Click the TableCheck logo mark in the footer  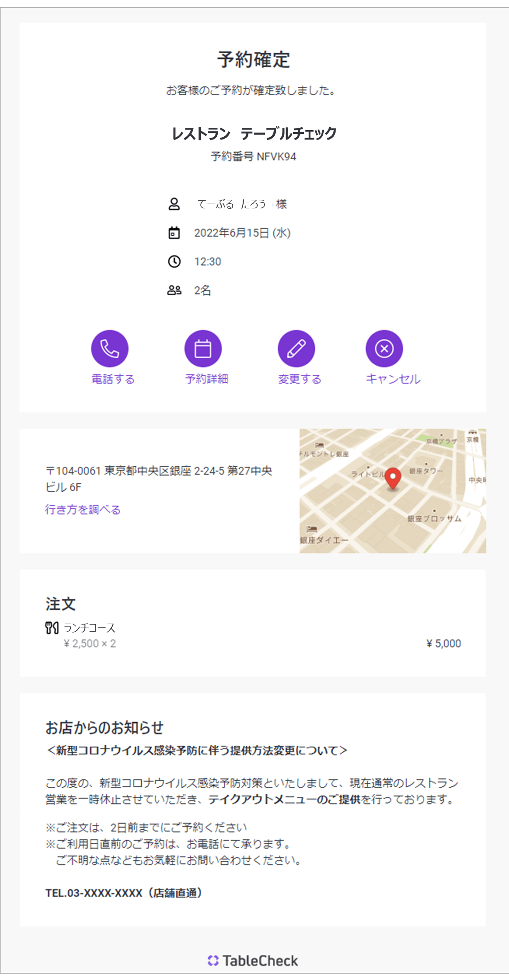click(213, 960)
